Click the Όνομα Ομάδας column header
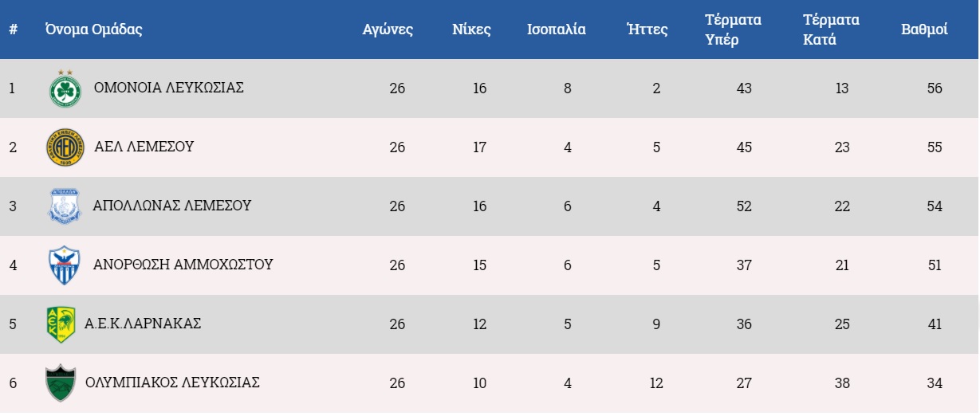Image resolution: width=980 pixels, height=416 pixels. 94,30
